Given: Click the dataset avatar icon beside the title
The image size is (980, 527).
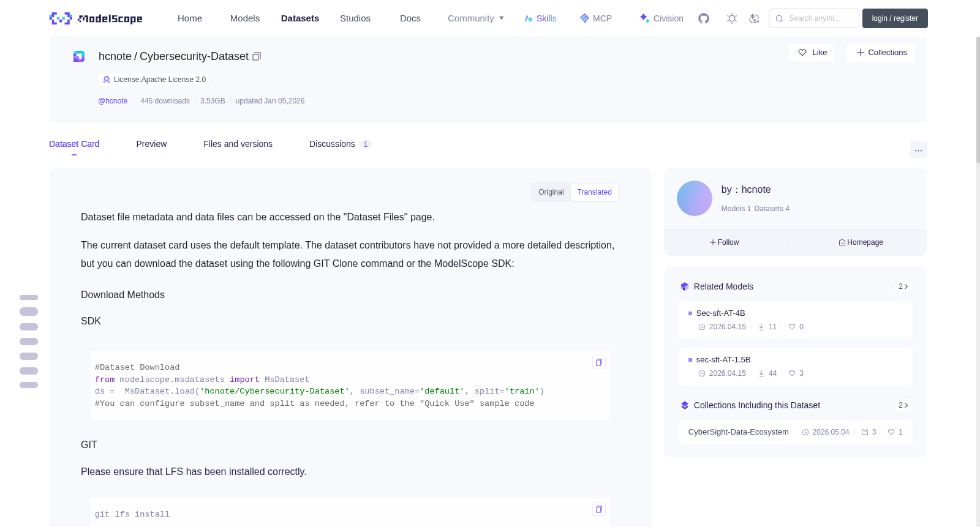Looking at the screenshot, I should (79, 56).
